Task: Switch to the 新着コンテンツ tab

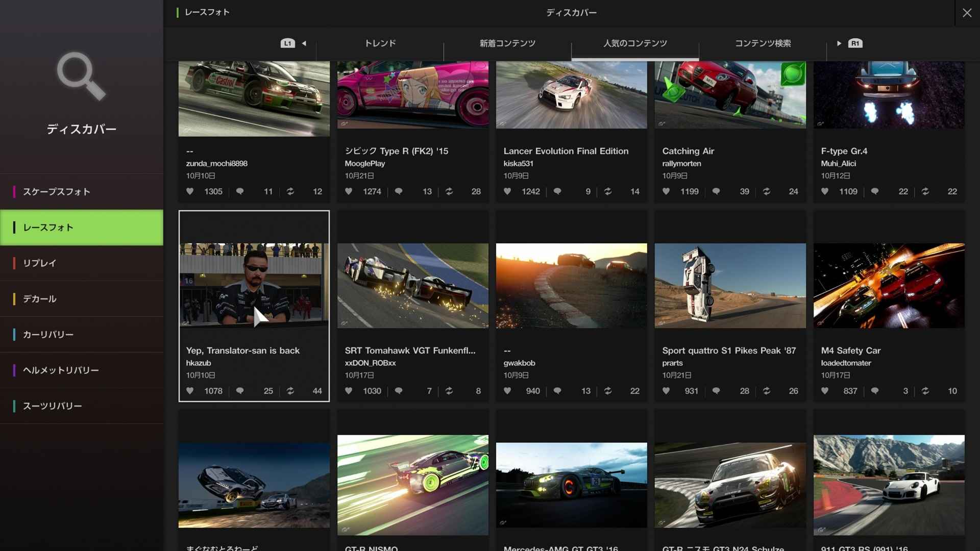Action: pos(507,43)
